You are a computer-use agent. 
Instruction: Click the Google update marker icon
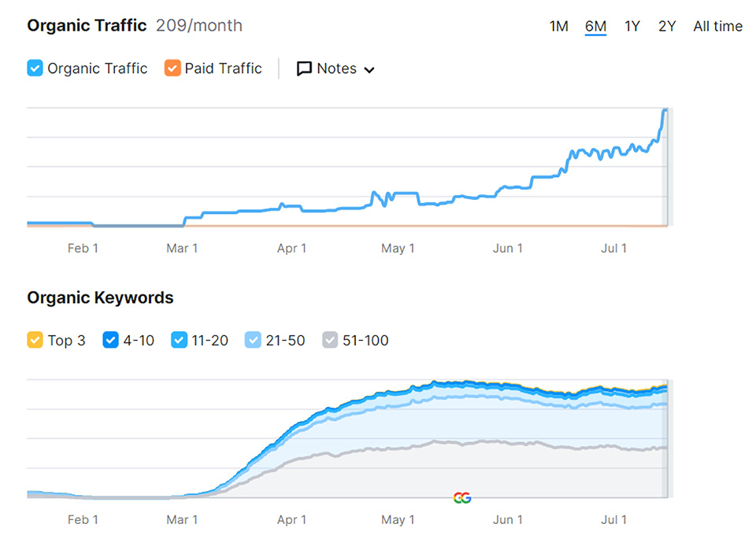point(462,497)
